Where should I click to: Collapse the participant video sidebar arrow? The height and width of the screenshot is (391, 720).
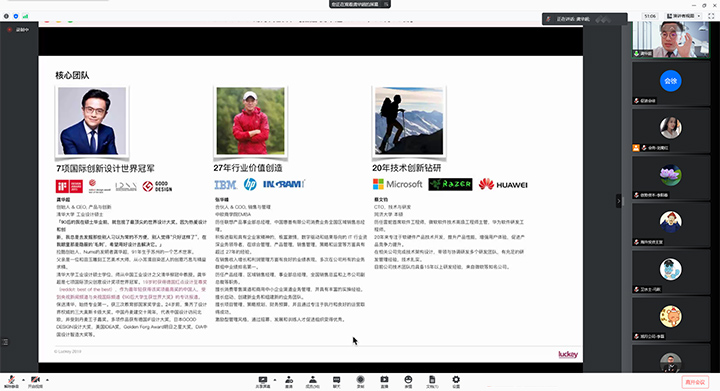coord(619,201)
